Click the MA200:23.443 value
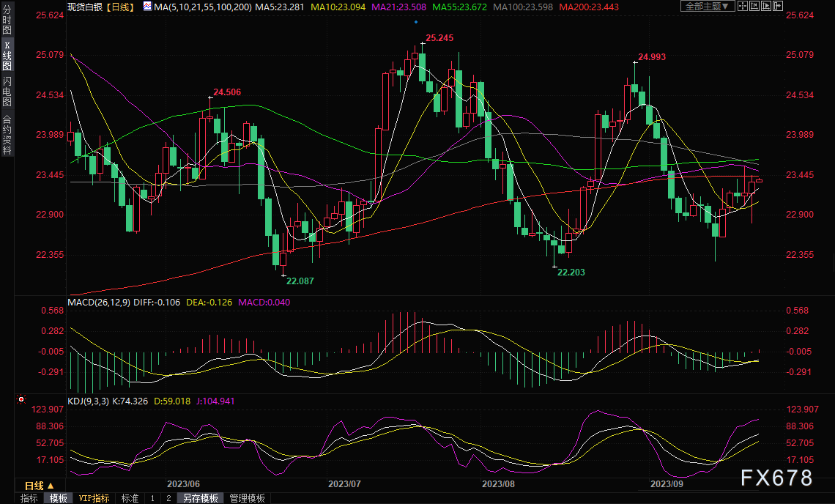The width and height of the screenshot is (835, 504). tap(589, 7)
